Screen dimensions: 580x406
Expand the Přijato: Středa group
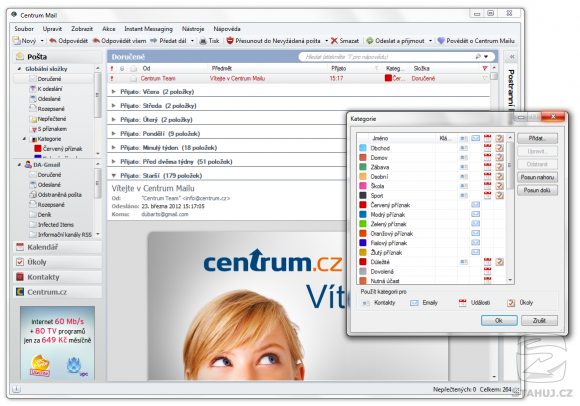[114, 105]
